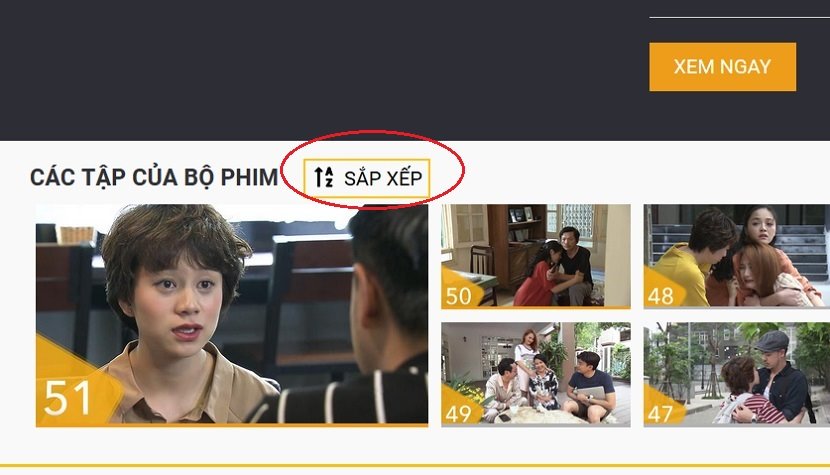
Task: Click the SẮP XẾP text label
Action: (383, 178)
